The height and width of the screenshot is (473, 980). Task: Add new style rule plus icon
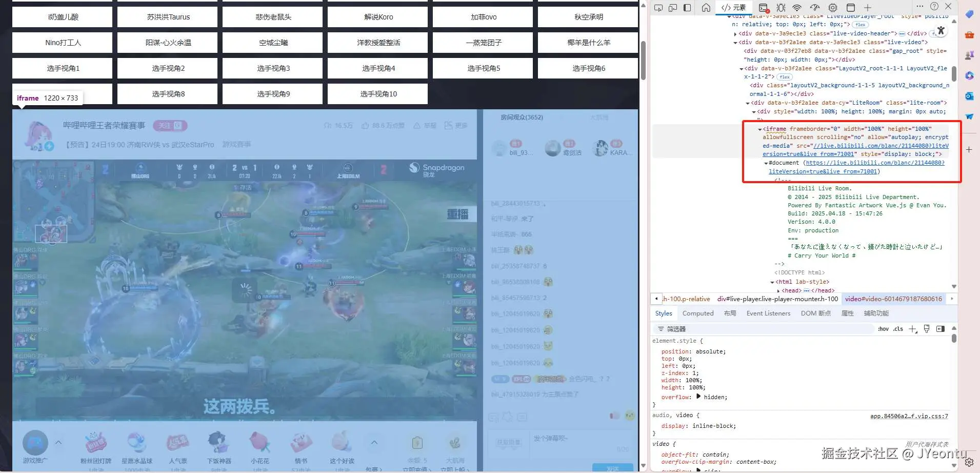(912, 329)
